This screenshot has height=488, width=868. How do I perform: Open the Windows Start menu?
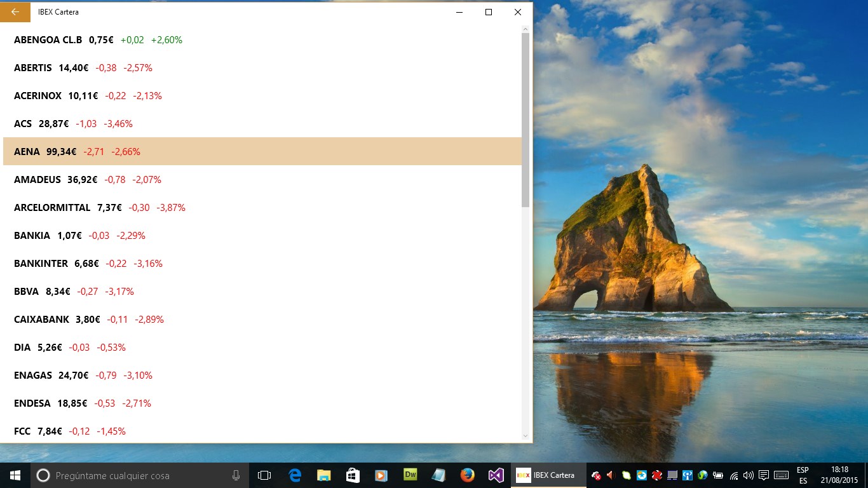pos(15,475)
